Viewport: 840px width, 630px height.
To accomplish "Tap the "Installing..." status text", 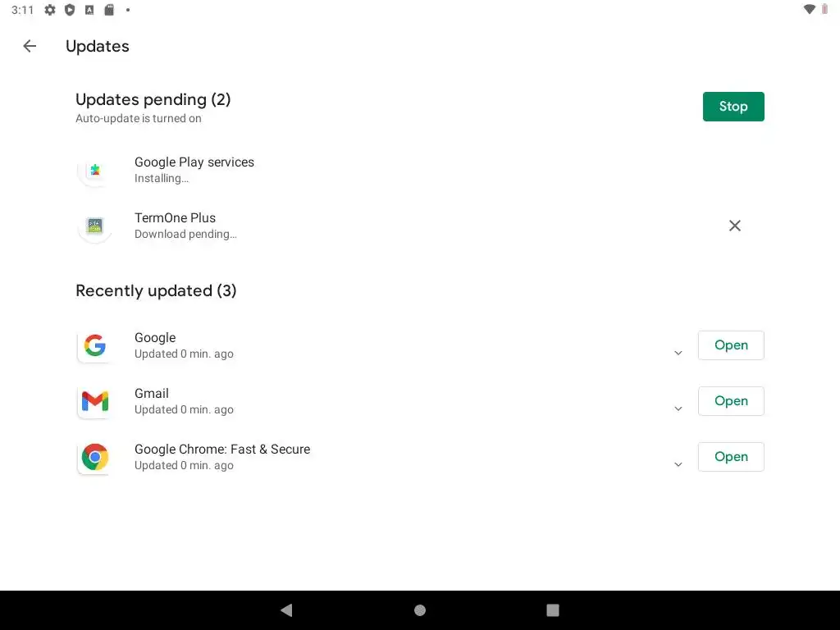I will (162, 178).
